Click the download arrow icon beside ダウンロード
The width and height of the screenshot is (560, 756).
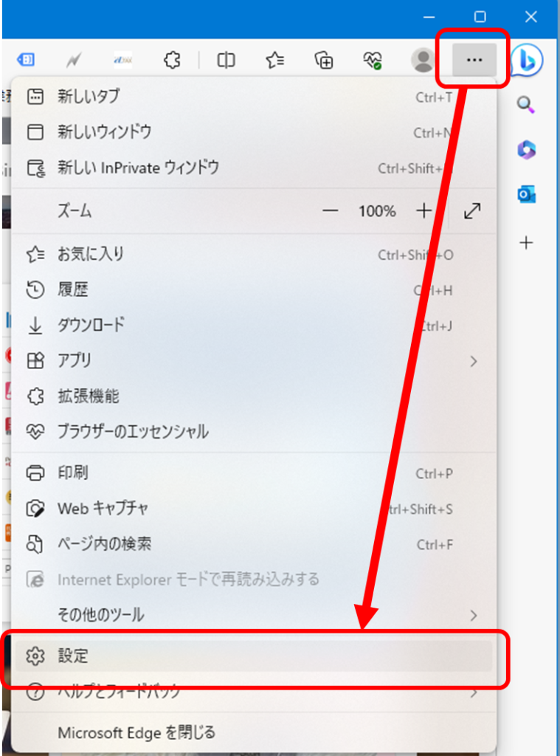(x=35, y=326)
